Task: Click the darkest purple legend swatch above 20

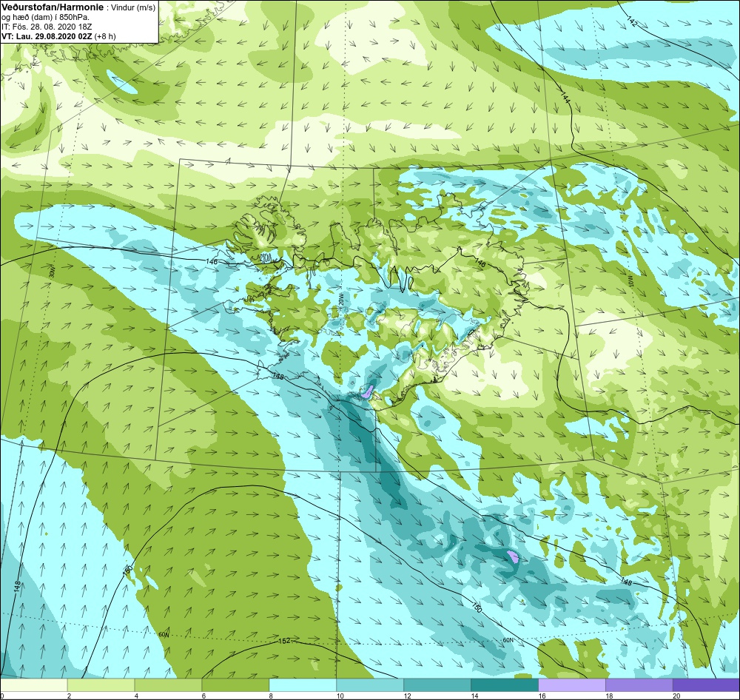Action: coord(707,684)
